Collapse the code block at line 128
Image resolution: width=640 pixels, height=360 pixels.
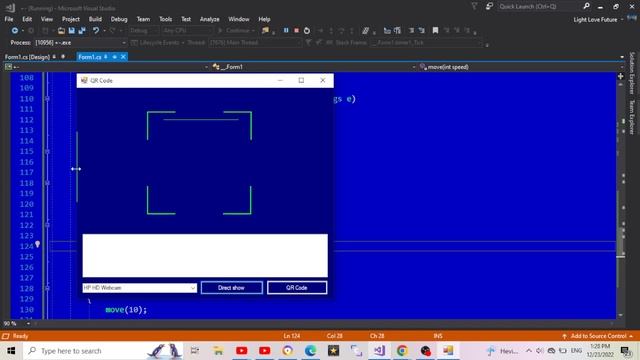47,288
